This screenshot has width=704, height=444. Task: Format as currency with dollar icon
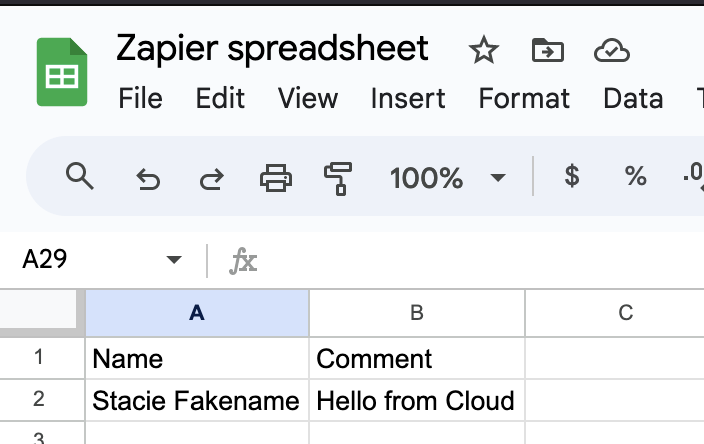coord(572,177)
